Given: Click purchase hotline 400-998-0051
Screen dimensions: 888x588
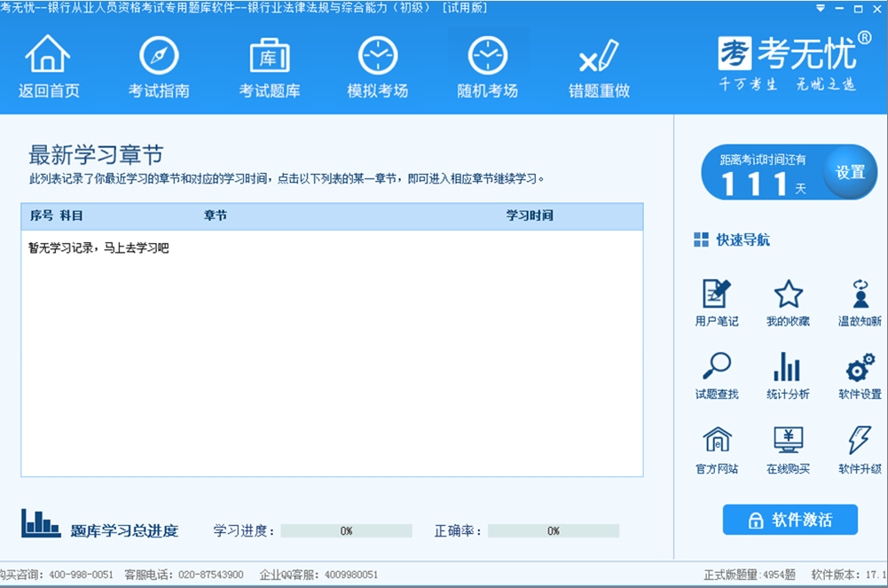Looking at the screenshot, I should [x=81, y=575].
